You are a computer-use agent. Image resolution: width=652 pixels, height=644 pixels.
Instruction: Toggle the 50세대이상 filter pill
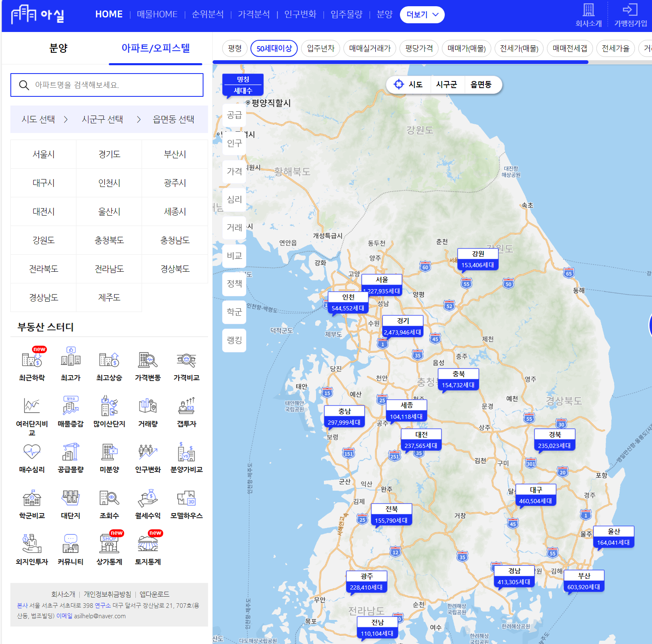coord(274,48)
